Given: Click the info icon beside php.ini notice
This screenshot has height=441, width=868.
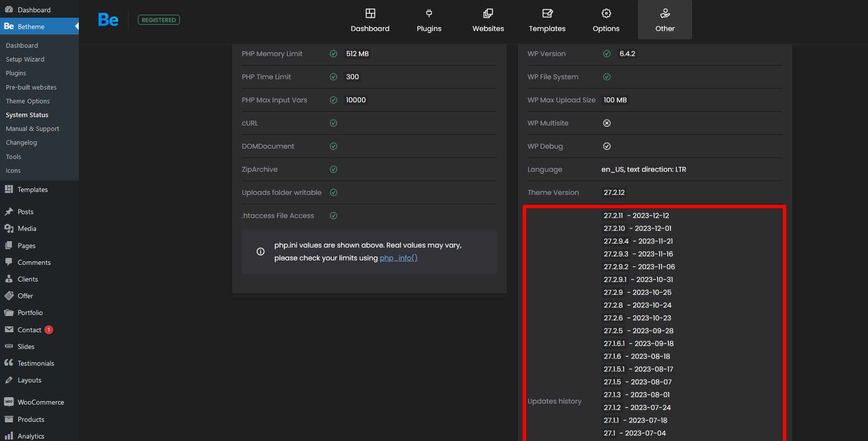Looking at the screenshot, I should [x=261, y=252].
